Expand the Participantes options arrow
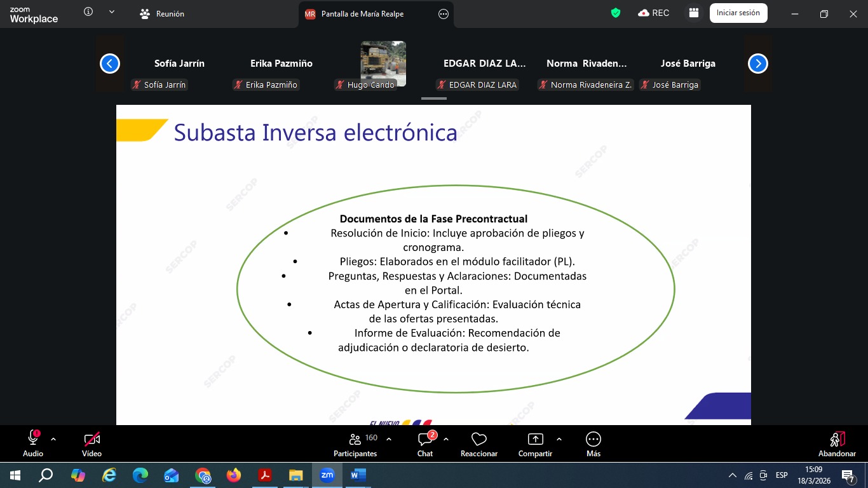The image size is (868, 488). tap(389, 439)
